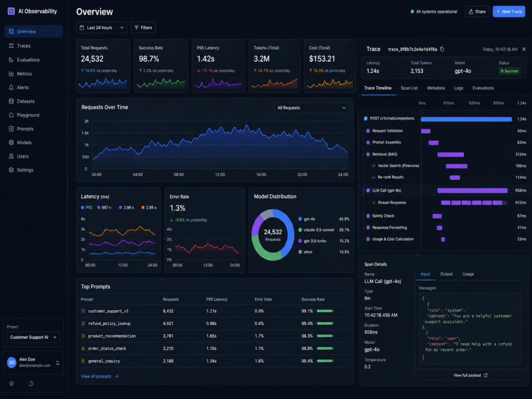Click the product_recommendation prompt row
The image size is (532, 399).
pos(215,336)
